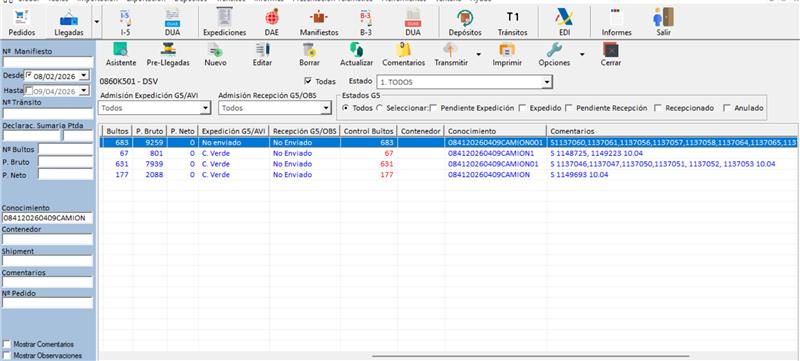
Task: Enable Mostrar Observaciones
Action: (7, 355)
